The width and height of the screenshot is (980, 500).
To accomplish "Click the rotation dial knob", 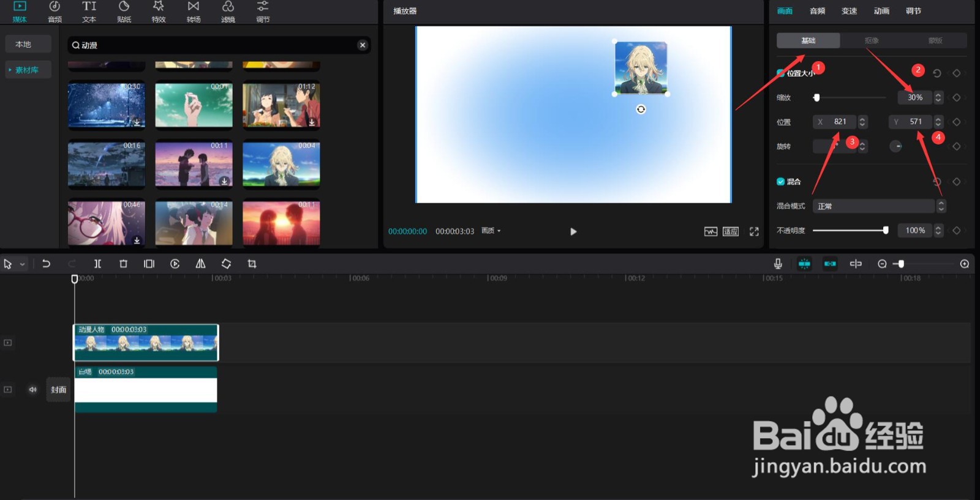I will [x=895, y=146].
